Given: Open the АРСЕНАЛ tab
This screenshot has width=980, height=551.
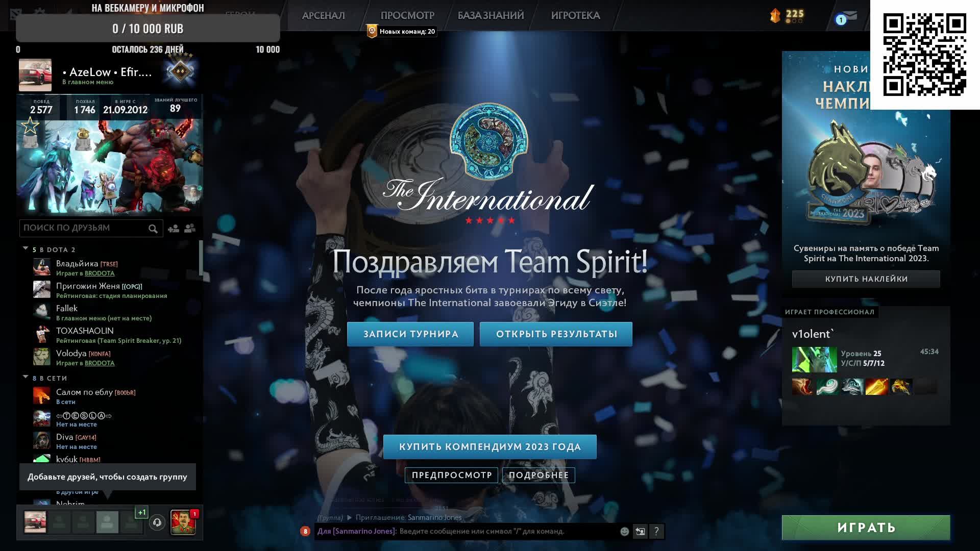Looking at the screenshot, I should click(x=323, y=16).
